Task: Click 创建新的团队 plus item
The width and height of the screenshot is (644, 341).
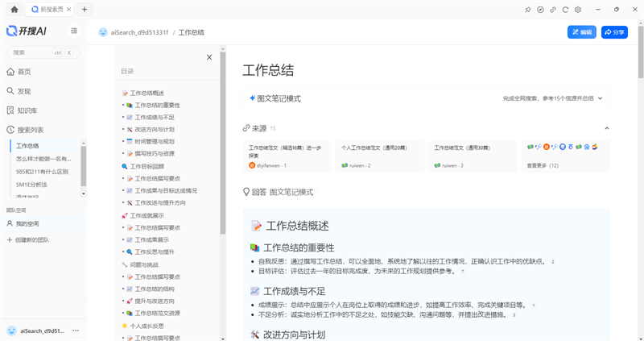Action: point(31,239)
